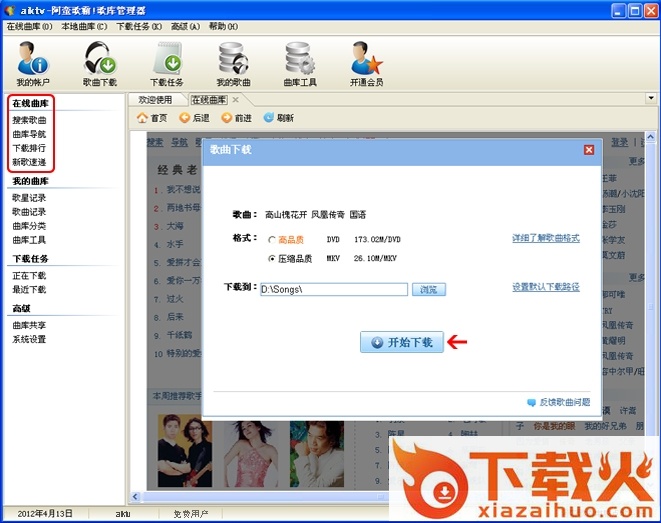Close the 在线曲库 tab
This screenshot has height=523, width=661.
coord(236,100)
